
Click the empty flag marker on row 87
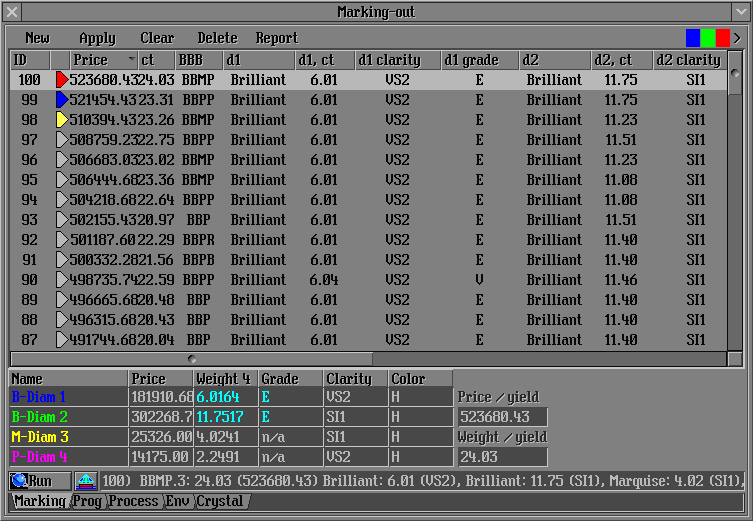[61, 340]
